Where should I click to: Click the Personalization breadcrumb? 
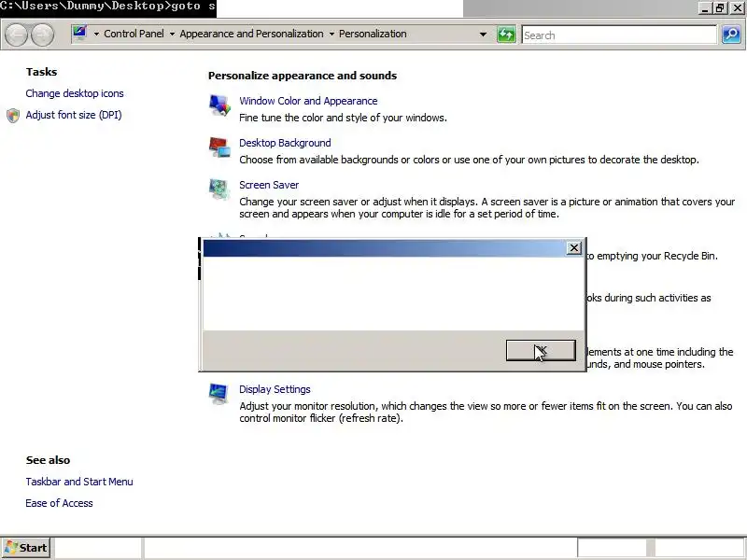point(373,34)
